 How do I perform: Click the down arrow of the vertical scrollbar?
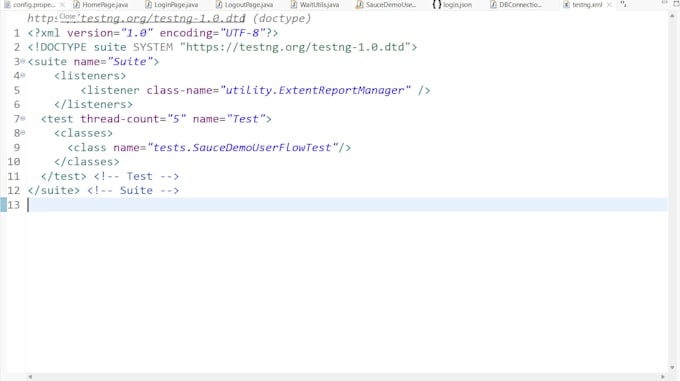(x=672, y=368)
